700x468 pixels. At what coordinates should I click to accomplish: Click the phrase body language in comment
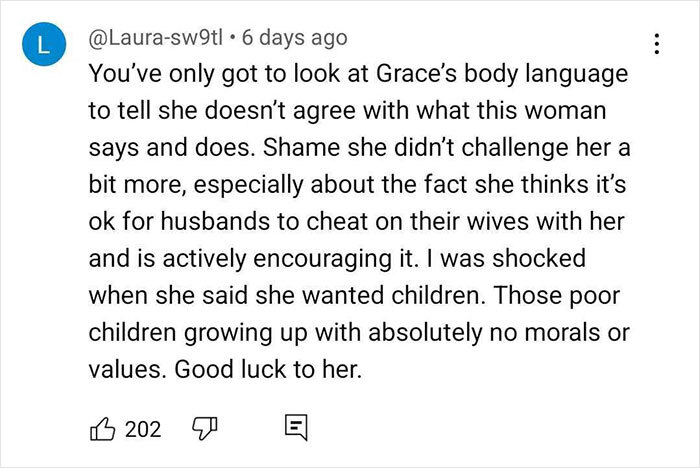546,75
